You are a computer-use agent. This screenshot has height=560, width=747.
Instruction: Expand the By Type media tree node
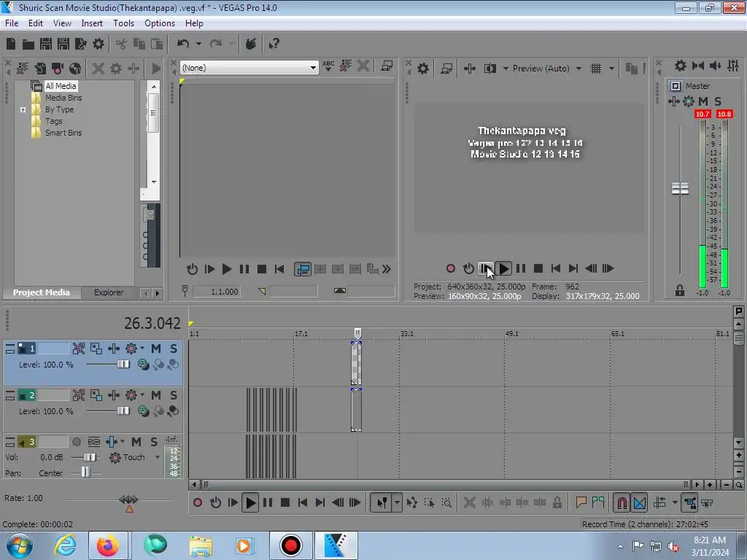[x=23, y=109]
